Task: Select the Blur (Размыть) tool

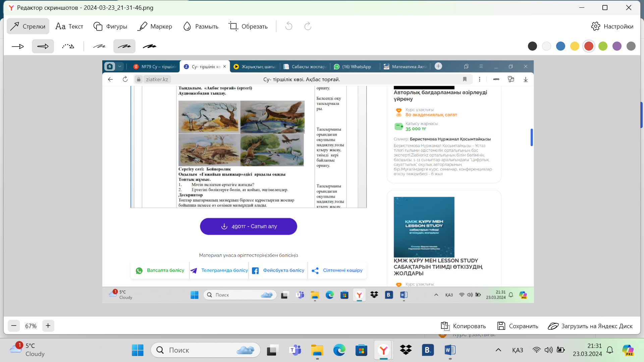Action: (x=201, y=26)
